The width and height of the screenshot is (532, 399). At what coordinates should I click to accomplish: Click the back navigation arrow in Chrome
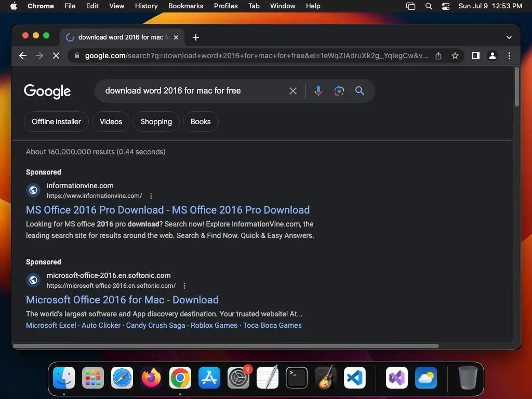(x=23, y=56)
